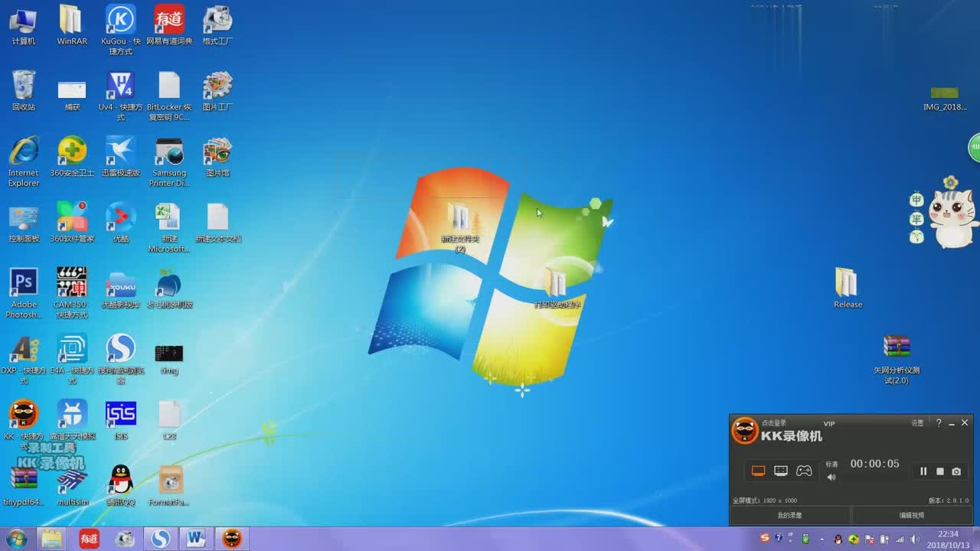Select the WinRAR folder icon
980x551 pixels.
point(72,26)
